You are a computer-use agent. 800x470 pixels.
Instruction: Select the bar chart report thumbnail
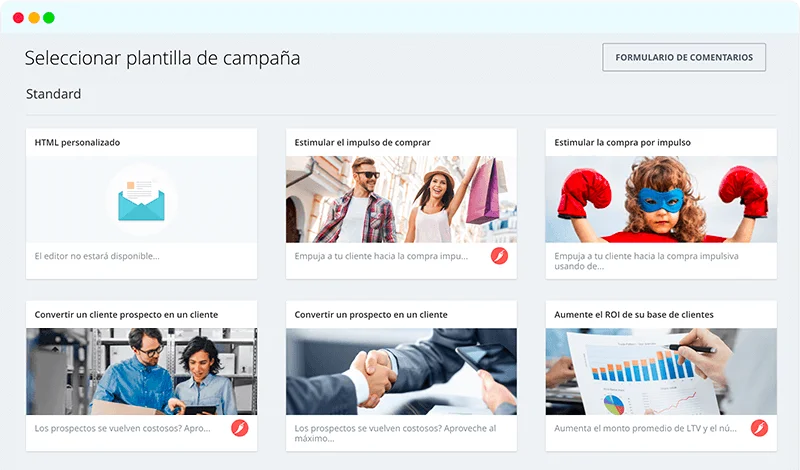pos(661,371)
